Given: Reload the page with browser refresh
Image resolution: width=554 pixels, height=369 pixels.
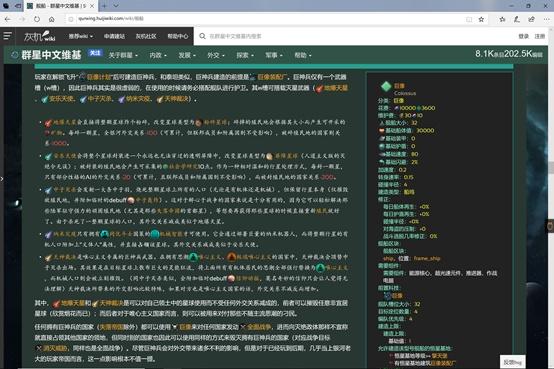Looking at the screenshot, I should pos(37,19).
